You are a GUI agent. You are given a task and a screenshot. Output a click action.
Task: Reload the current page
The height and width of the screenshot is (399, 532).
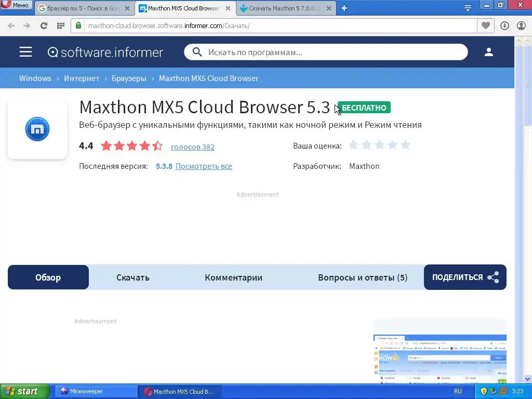click(x=44, y=26)
